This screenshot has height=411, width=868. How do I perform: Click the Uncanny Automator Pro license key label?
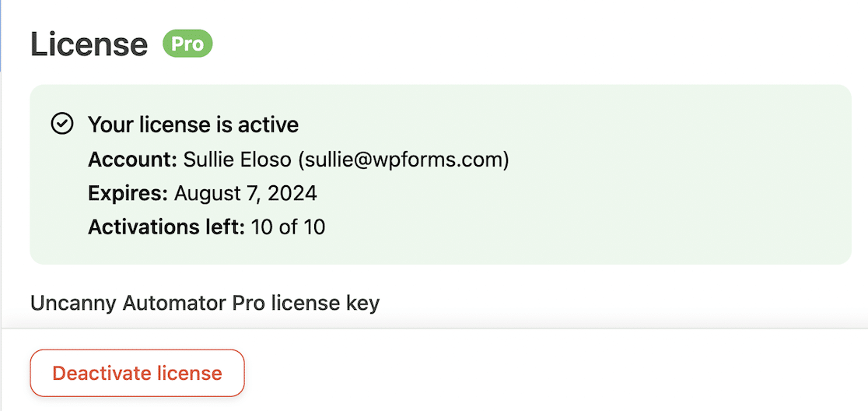(x=205, y=303)
